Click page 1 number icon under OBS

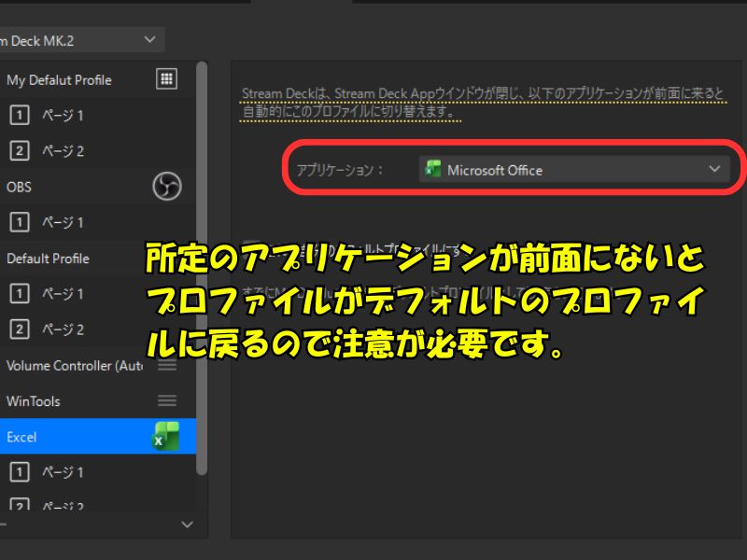coord(19,222)
